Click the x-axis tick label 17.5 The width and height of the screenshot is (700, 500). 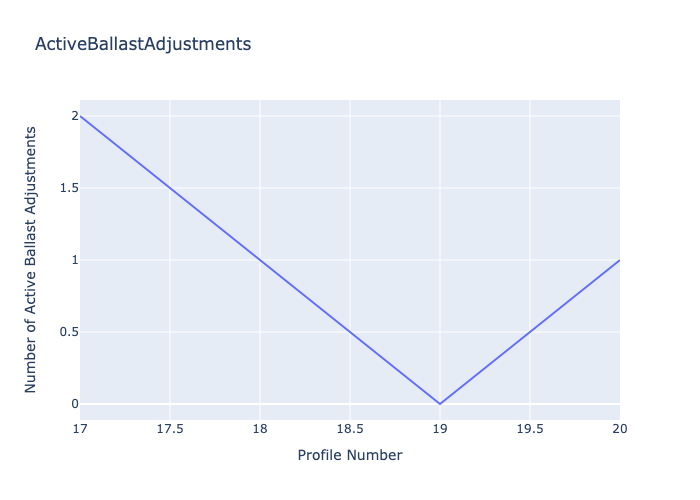pos(170,429)
